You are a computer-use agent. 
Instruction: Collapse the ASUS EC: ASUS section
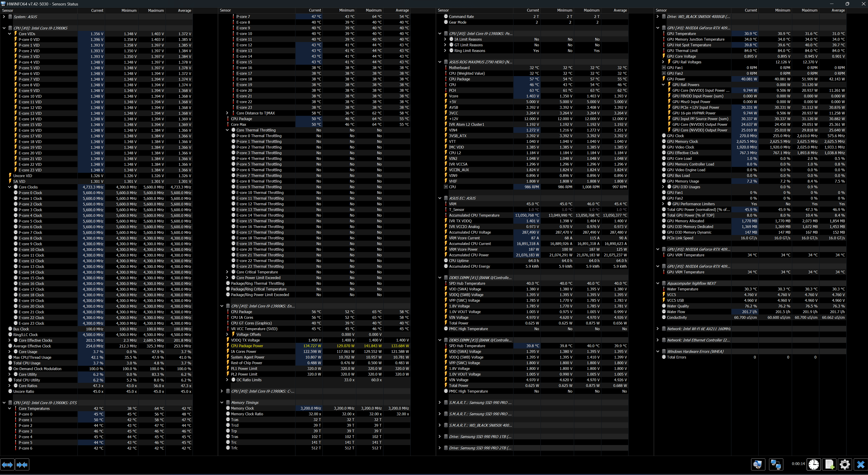(x=440, y=198)
